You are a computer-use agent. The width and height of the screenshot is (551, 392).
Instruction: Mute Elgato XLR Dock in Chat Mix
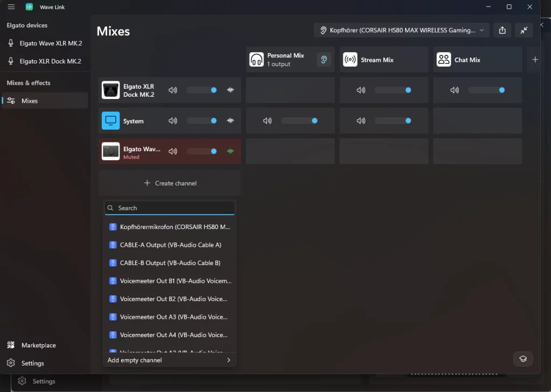(x=454, y=90)
